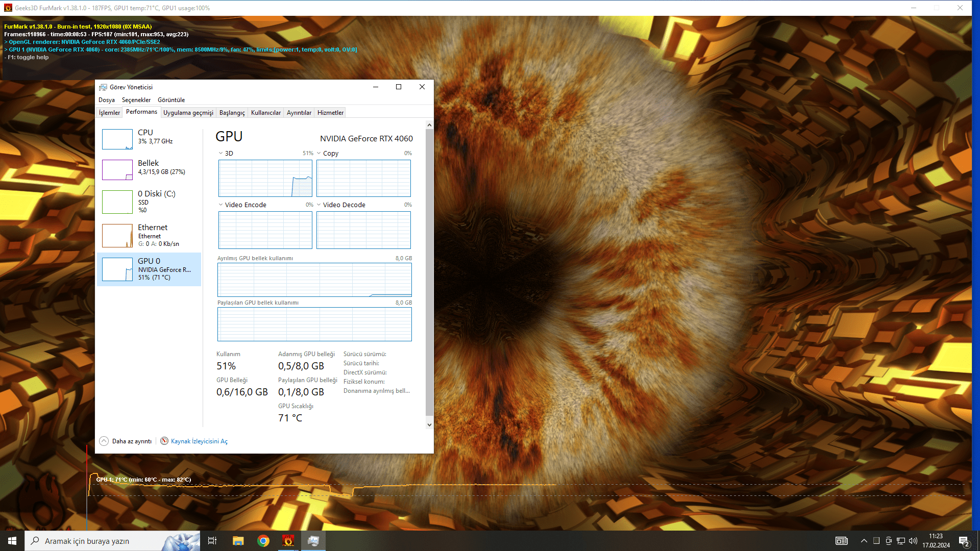
Task: Click the 0,6/16,0 GB GPU Belleği value
Action: (x=242, y=392)
